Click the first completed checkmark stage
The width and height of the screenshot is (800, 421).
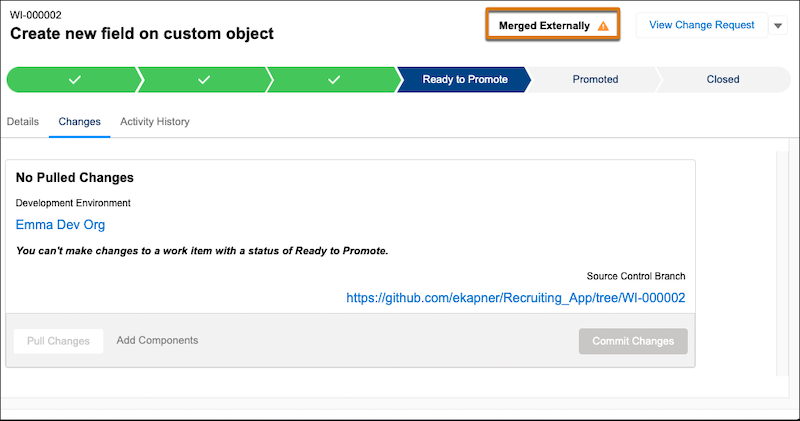74,80
